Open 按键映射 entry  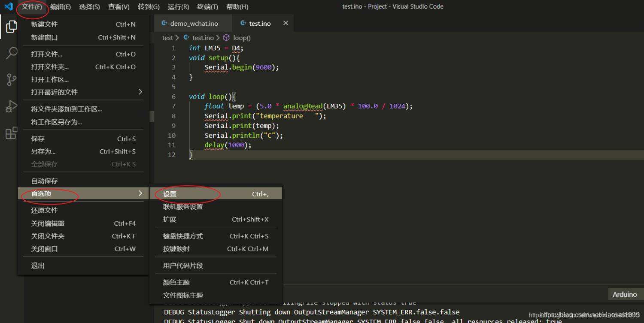point(216,249)
